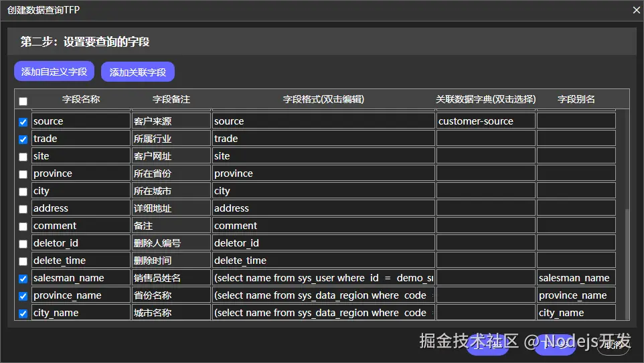
Task: Click the 客户网址 remark cell
Action: pyautogui.click(x=171, y=156)
